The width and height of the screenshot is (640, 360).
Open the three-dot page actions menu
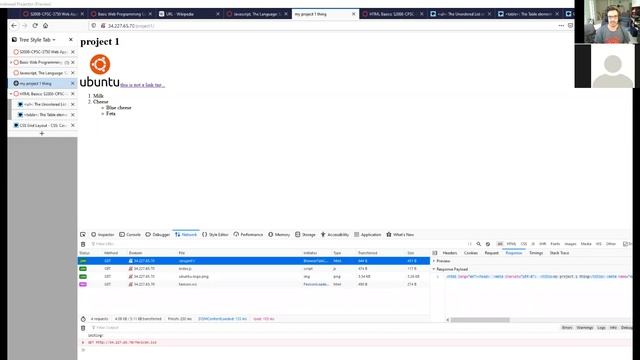pyautogui.click(x=561, y=25)
